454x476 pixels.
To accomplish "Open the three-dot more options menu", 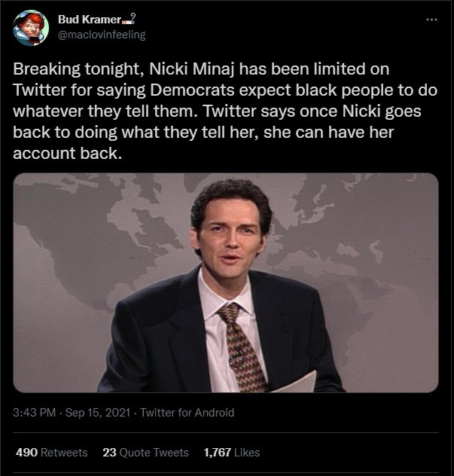I will pos(431,20).
